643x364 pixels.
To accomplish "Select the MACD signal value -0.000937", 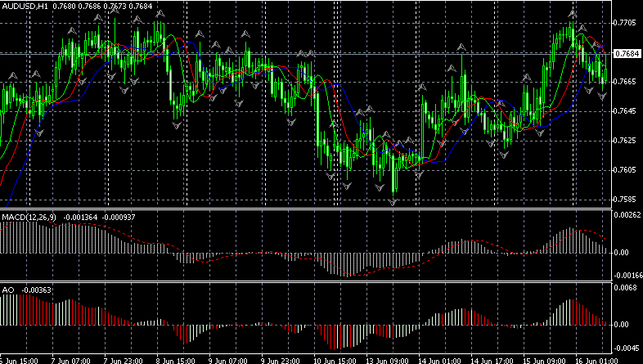I will point(118,218).
